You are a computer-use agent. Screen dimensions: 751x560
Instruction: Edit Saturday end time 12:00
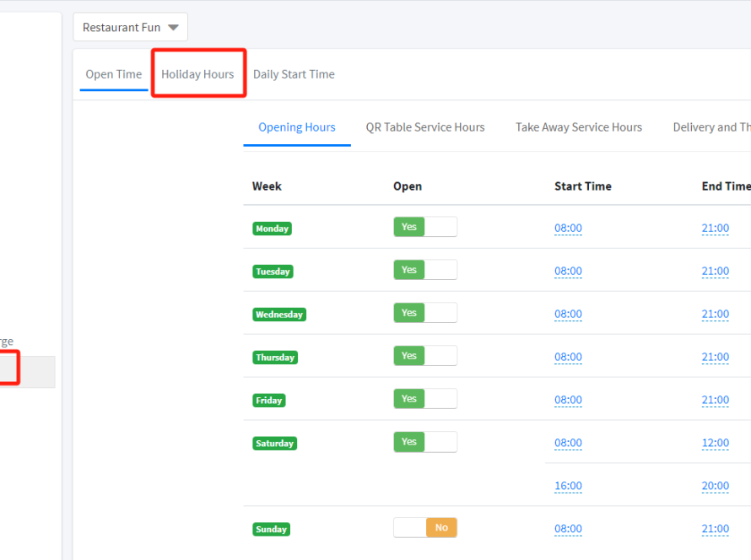tap(715, 443)
